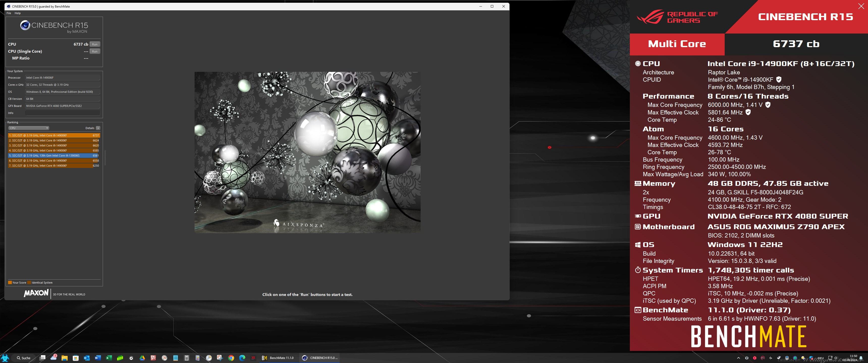This screenshot has height=363, width=868.
Task: Launch Microsoft Edge from taskbar
Action: tap(242, 358)
